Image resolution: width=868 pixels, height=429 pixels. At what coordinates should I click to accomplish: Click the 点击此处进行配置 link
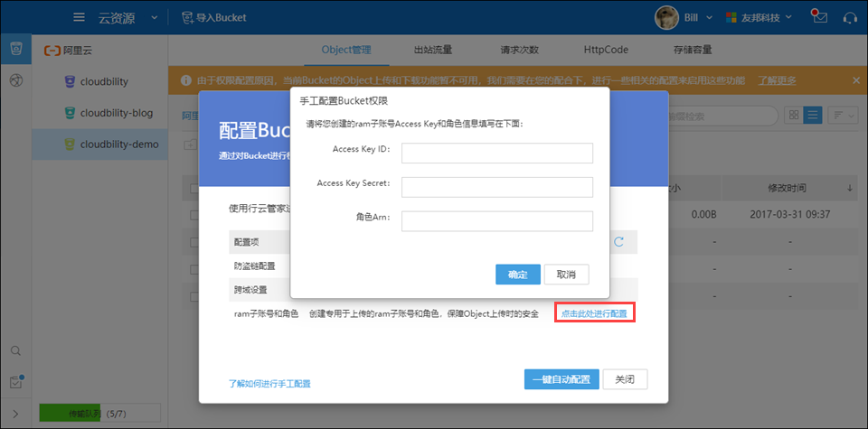[594, 313]
